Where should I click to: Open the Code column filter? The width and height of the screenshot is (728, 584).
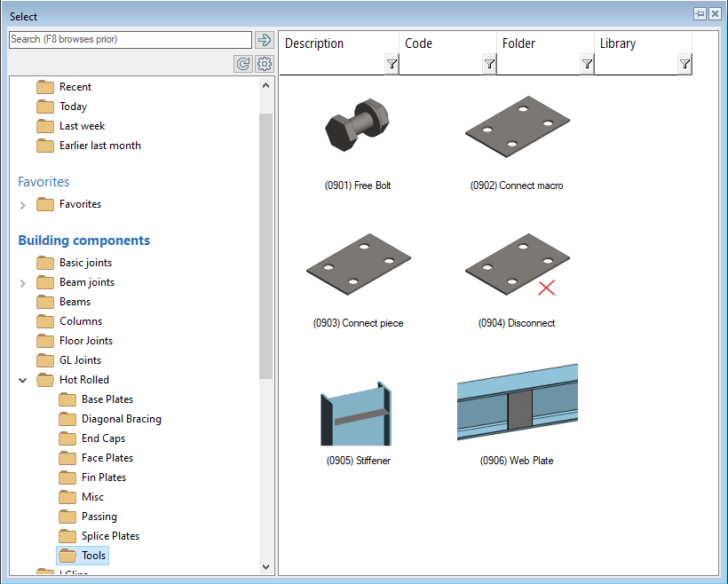pos(489,64)
